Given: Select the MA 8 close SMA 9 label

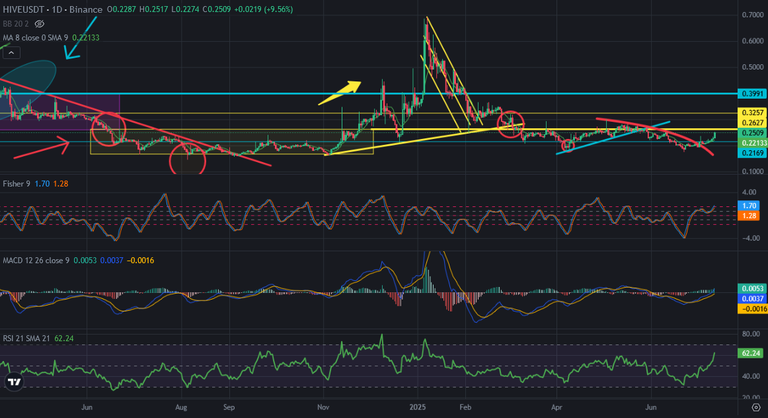Looking at the screenshot, I should click(35, 38).
